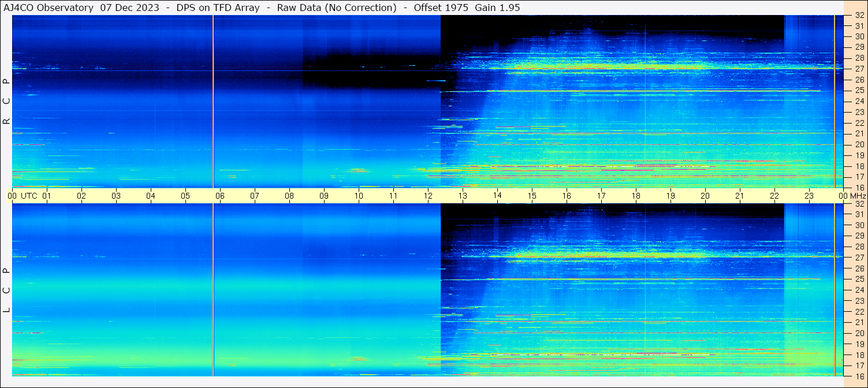The width and height of the screenshot is (868, 388).
Task: Click 30 on the upper RCP frequency scale
Action: (859, 36)
